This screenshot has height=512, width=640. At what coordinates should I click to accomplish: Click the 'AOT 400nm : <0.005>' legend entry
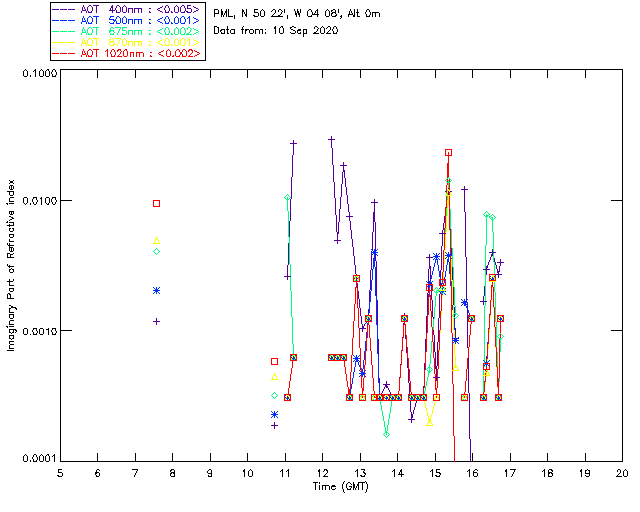128,9
